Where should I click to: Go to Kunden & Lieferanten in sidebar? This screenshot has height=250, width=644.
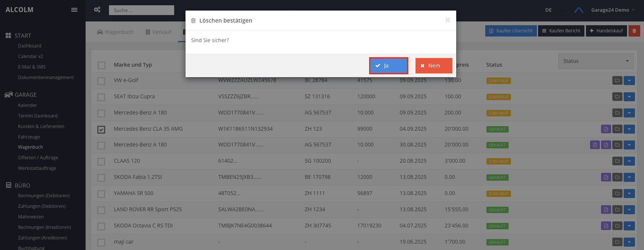(41, 127)
